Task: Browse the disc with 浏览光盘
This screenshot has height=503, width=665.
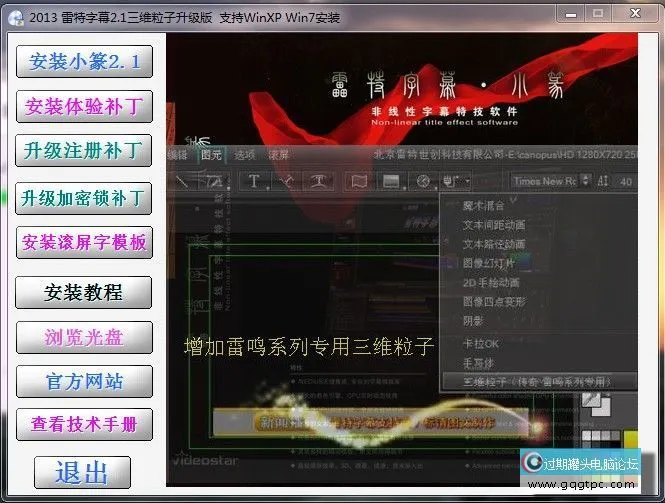Action: pyautogui.click(x=84, y=337)
